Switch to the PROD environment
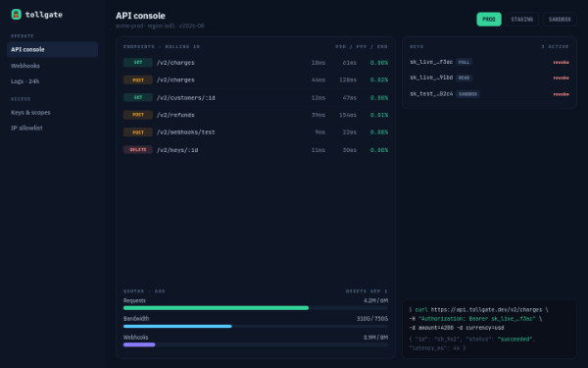Screen dimensions: 588x368 489,20
